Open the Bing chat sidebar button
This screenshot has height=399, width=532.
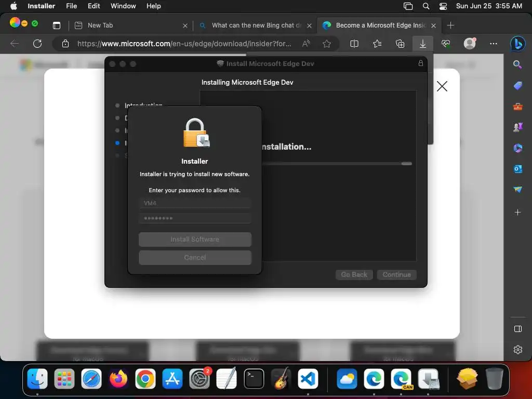coord(518,44)
